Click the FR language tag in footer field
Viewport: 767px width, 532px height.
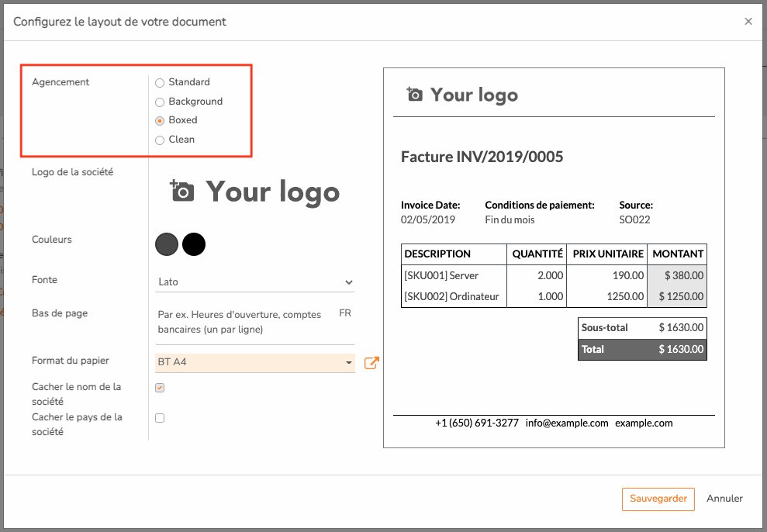tap(345, 313)
